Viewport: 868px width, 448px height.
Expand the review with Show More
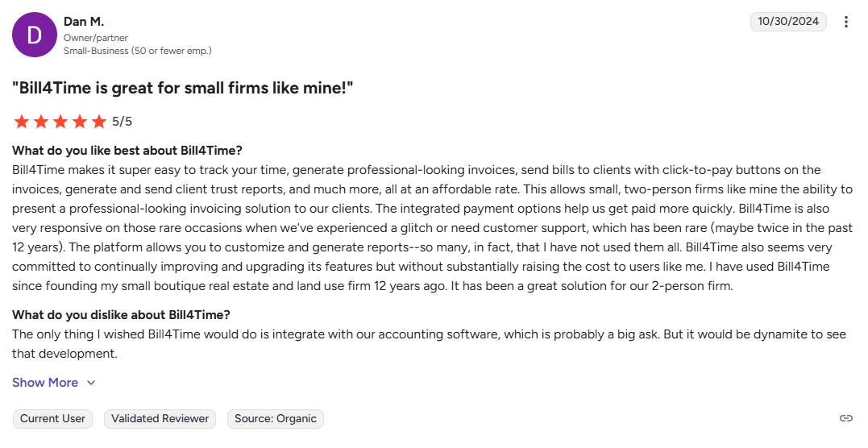click(x=45, y=383)
